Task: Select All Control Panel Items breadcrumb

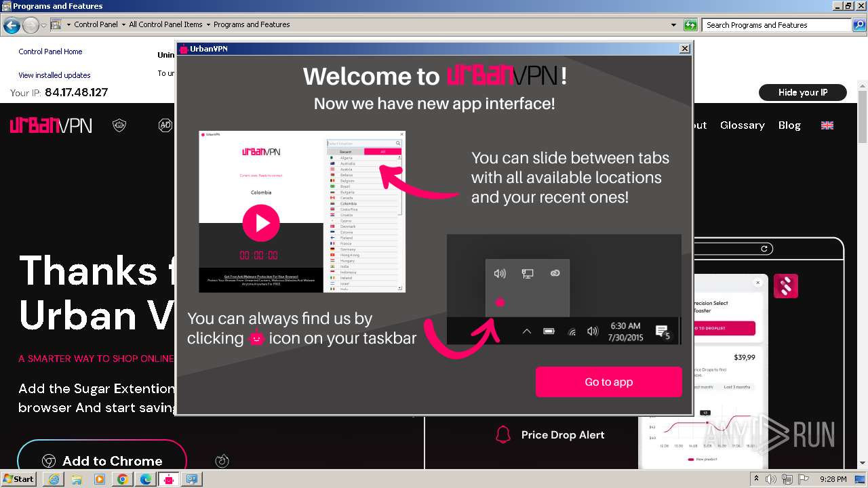Action: tap(165, 24)
